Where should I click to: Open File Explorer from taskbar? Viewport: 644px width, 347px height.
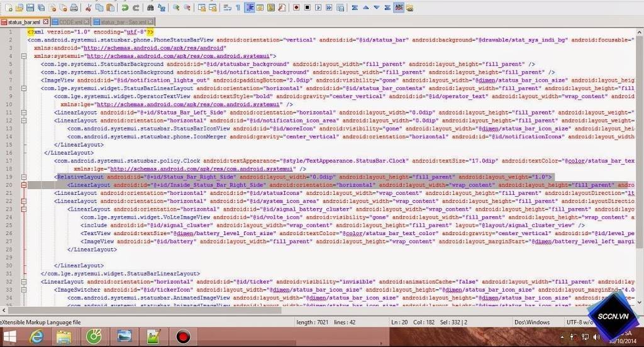64,337
